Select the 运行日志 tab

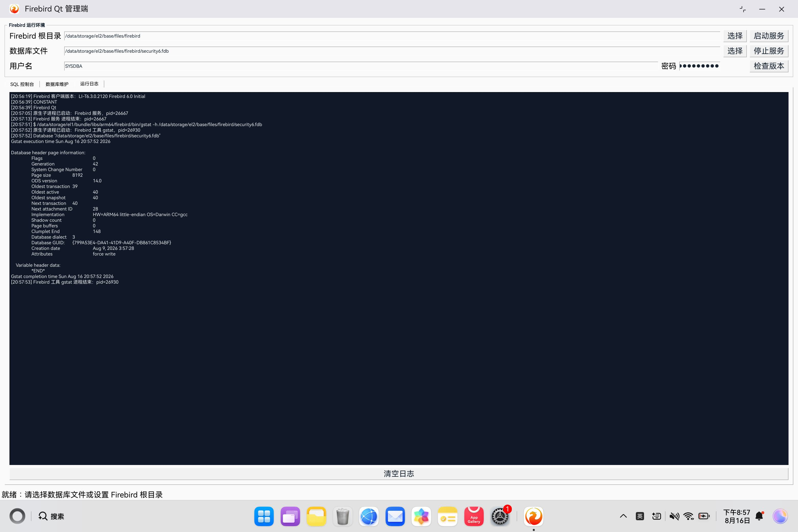click(x=89, y=84)
